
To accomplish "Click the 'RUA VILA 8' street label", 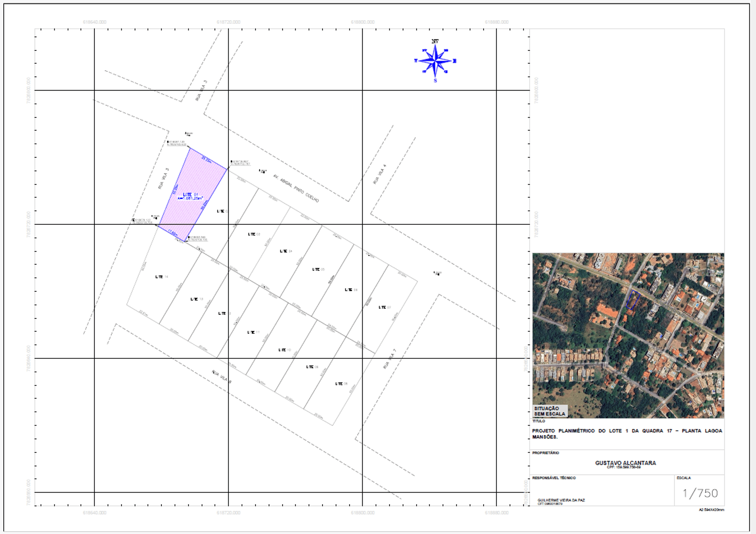I will (x=222, y=377).
